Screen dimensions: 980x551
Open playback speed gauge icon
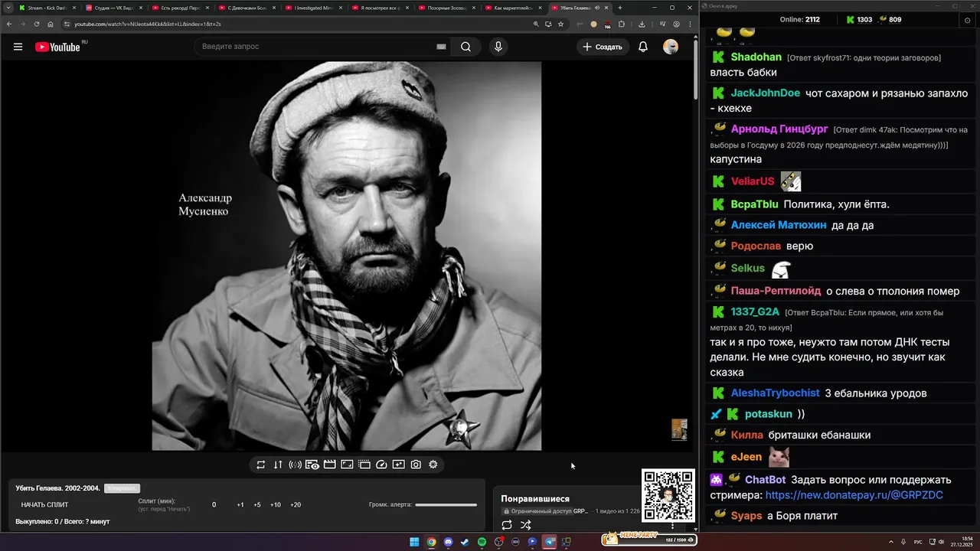point(382,465)
